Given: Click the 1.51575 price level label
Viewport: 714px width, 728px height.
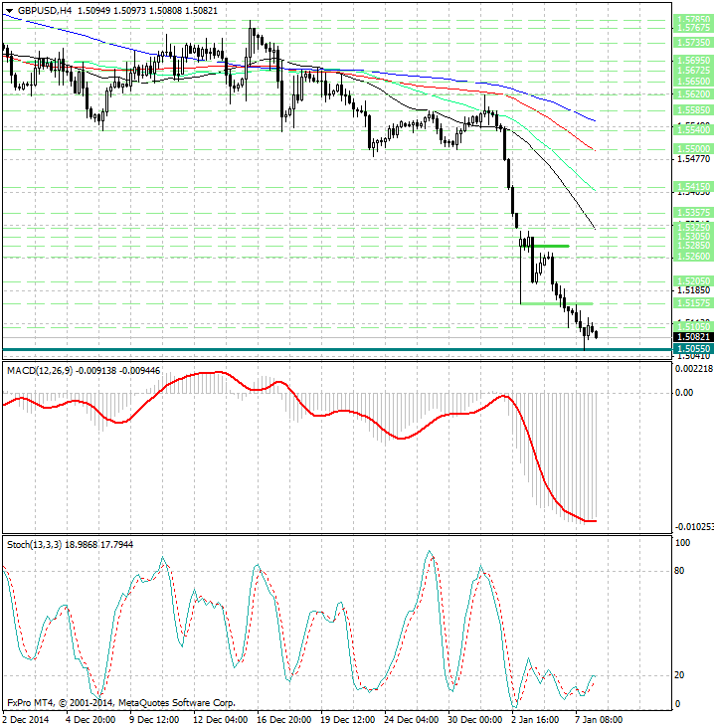Looking at the screenshot, I should click(x=693, y=302).
